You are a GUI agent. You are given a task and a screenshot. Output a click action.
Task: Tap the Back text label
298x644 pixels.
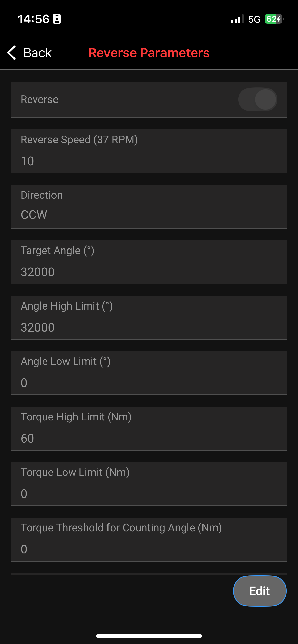click(x=37, y=53)
